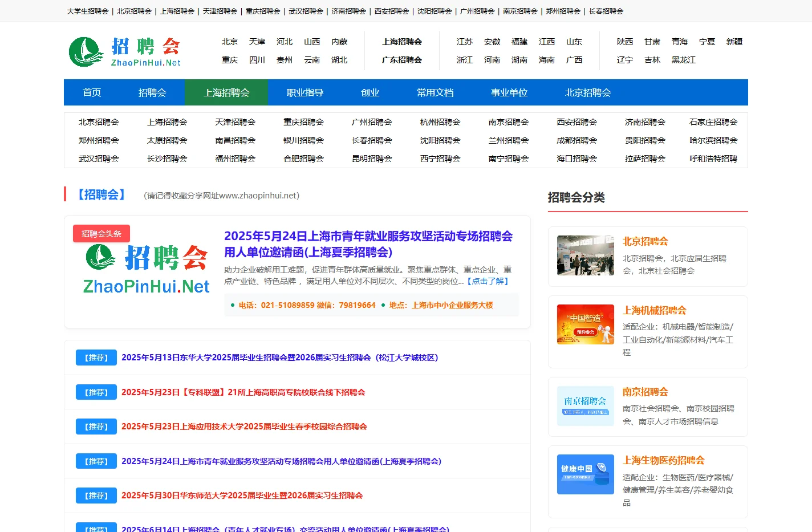The width and height of the screenshot is (812, 532).
Task: Open 5月23日上海应用技术大学招聘会 listing
Action: pos(244,427)
